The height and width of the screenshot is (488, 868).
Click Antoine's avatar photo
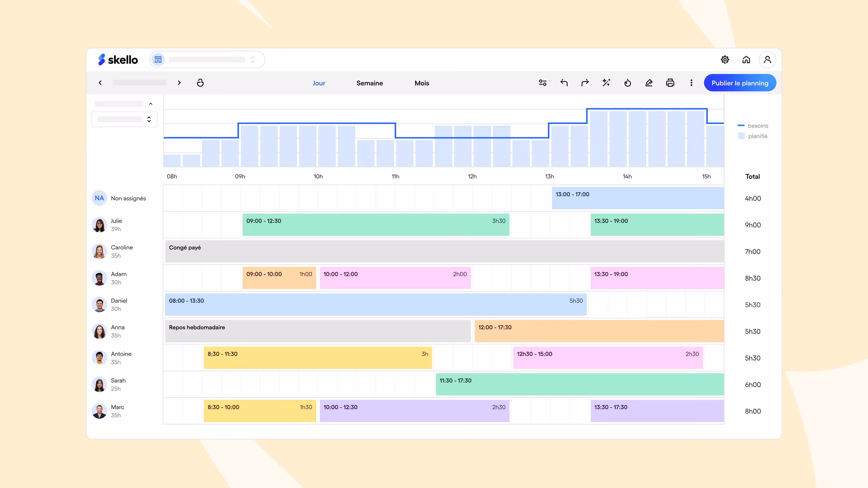click(99, 358)
